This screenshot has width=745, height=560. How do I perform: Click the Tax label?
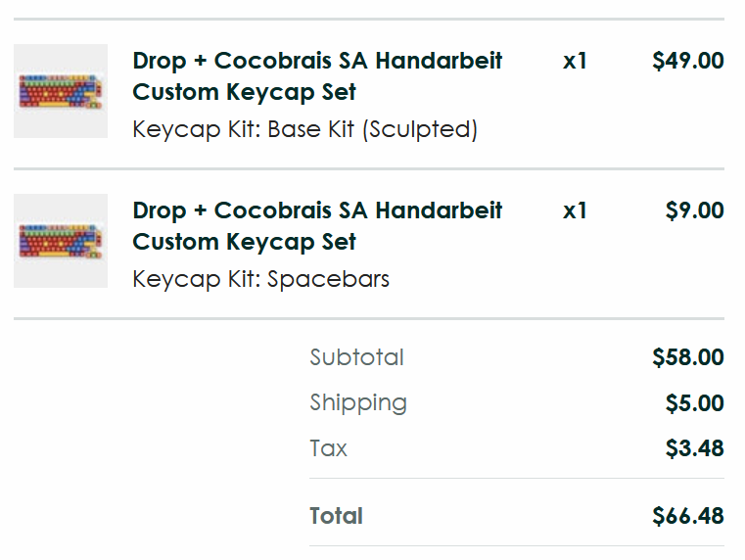328,448
